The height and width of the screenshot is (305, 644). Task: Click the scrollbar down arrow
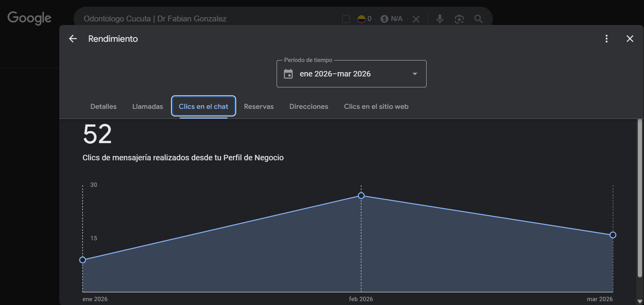click(x=639, y=301)
